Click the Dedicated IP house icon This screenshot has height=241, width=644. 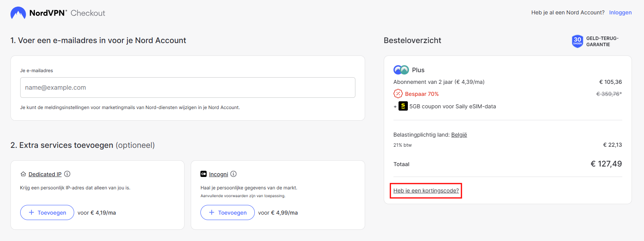pyautogui.click(x=23, y=174)
